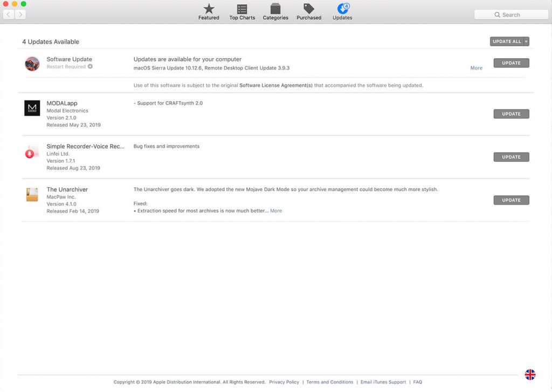Open the Purchased tag icon
The height and width of the screenshot is (392, 552).
coord(309,9)
